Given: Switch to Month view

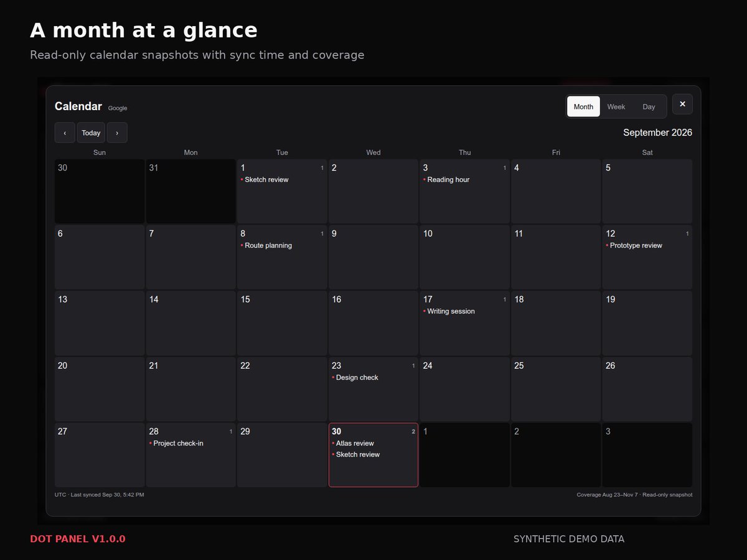Looking at the screenshot, I should [x=583, y=106].
